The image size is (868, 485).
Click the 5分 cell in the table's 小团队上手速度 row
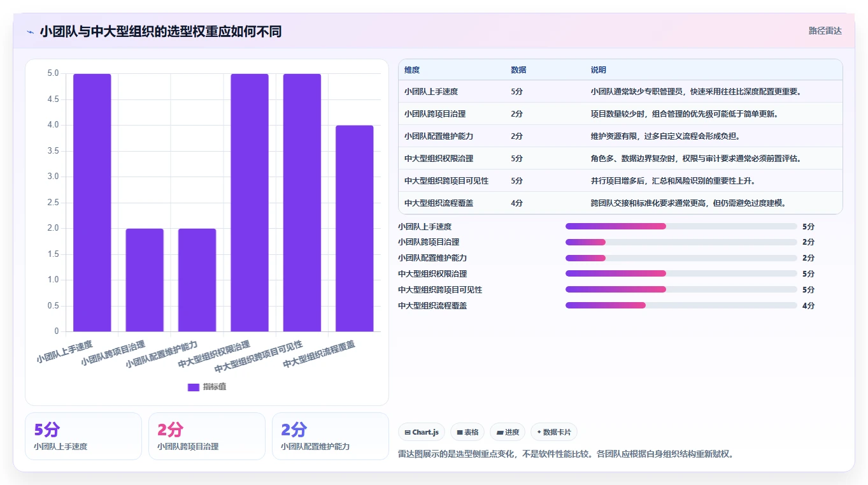point(516,91)
